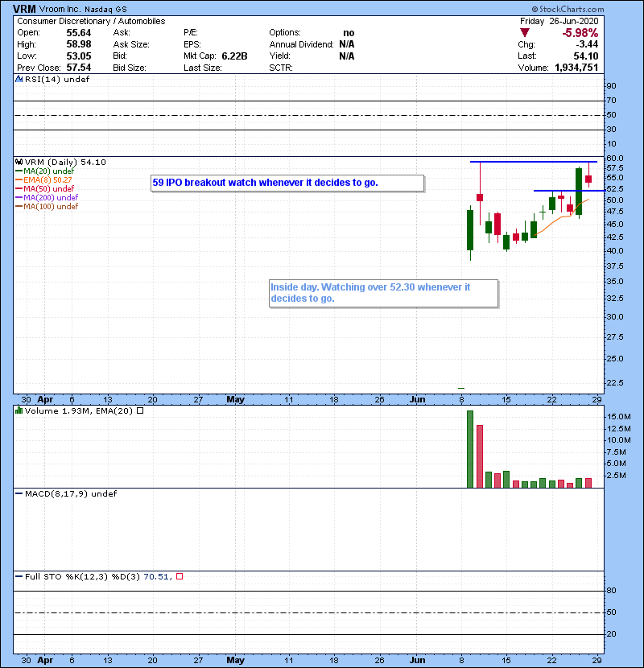The width and height of the screenshot is (644, 668).
Task: Click the empty square after EMA(20) in volume legend
Action: 140,410
